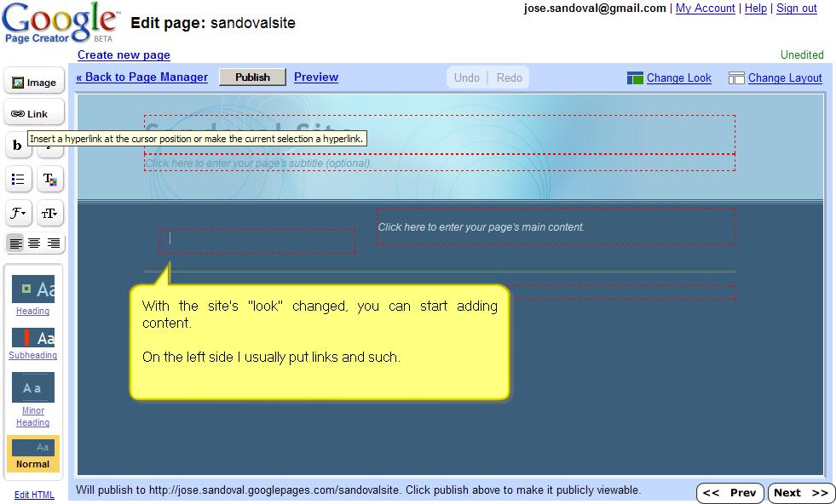Toggle bold text formatting
836x504 pixels.
pyautogui.click(x=17, y=145)
